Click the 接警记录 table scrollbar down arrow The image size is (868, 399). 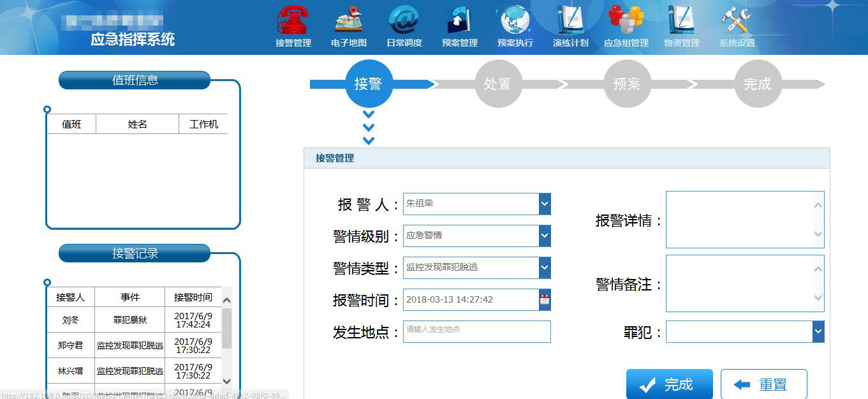226,381
